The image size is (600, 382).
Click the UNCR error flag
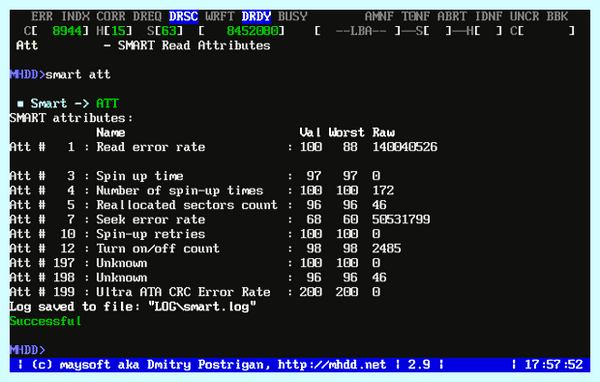[x=524, y=16]
